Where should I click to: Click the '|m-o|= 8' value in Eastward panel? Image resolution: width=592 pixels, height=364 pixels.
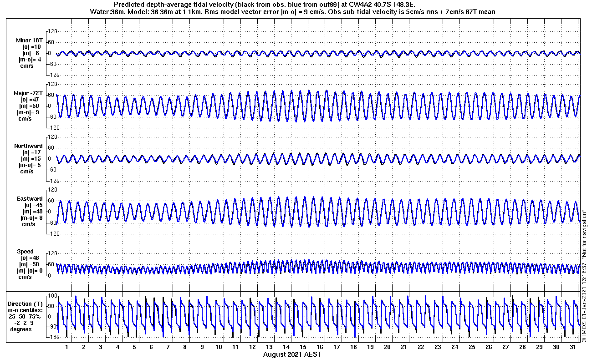pyautogui.click(x=31, y=218)
